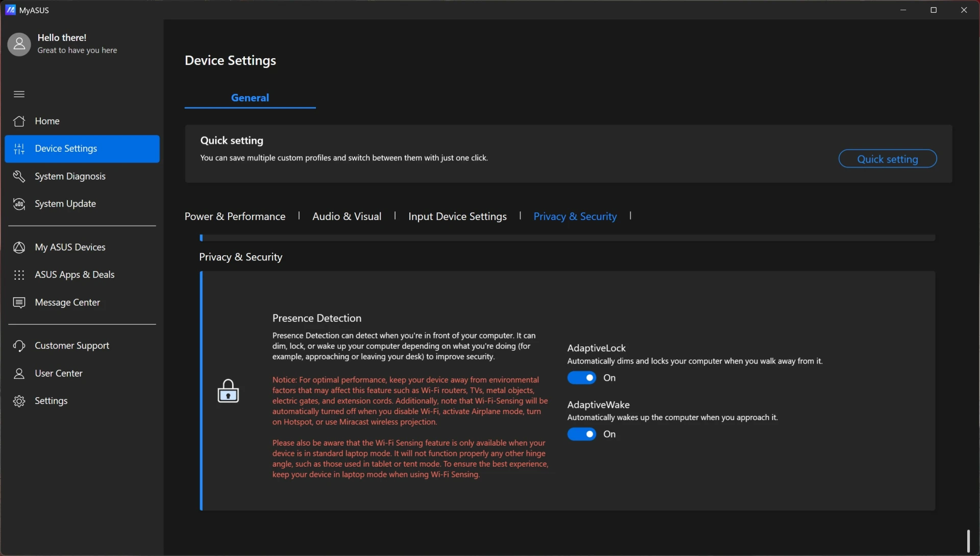Screen dimensions: 980x556
Task: Close the MyASUS window
Action: [x=964, y=10]
